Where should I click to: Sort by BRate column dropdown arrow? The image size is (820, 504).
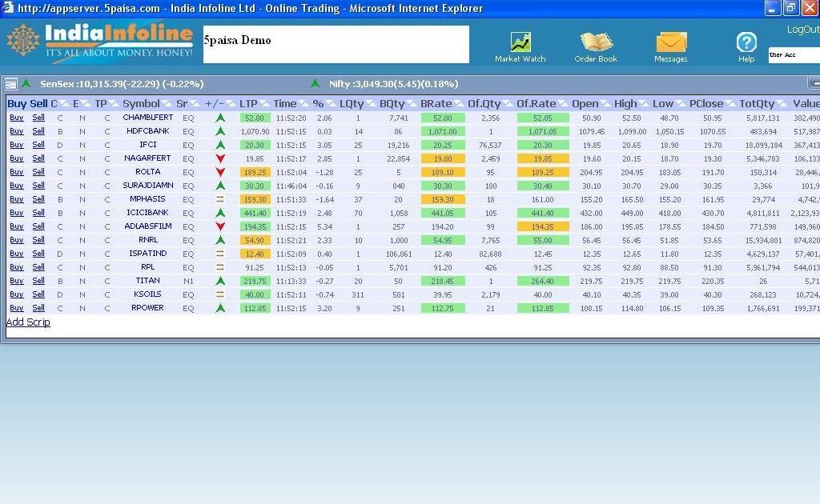pos(459,103)
